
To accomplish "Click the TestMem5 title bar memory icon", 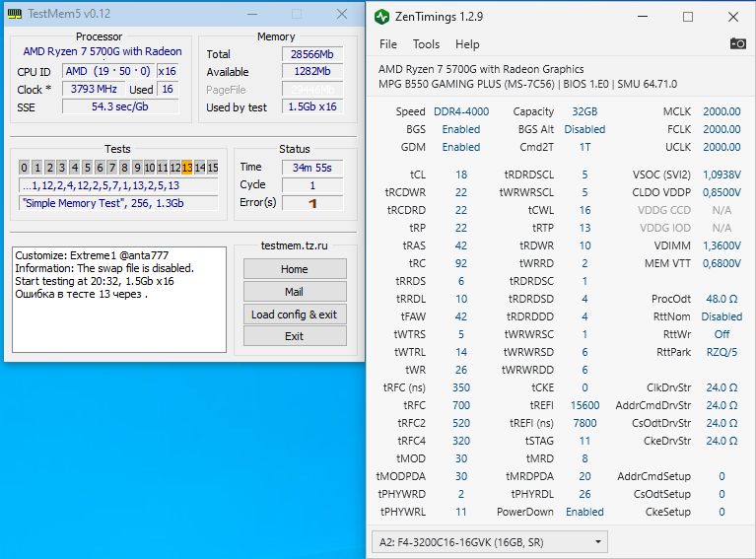I will click(x=15, y=14).
